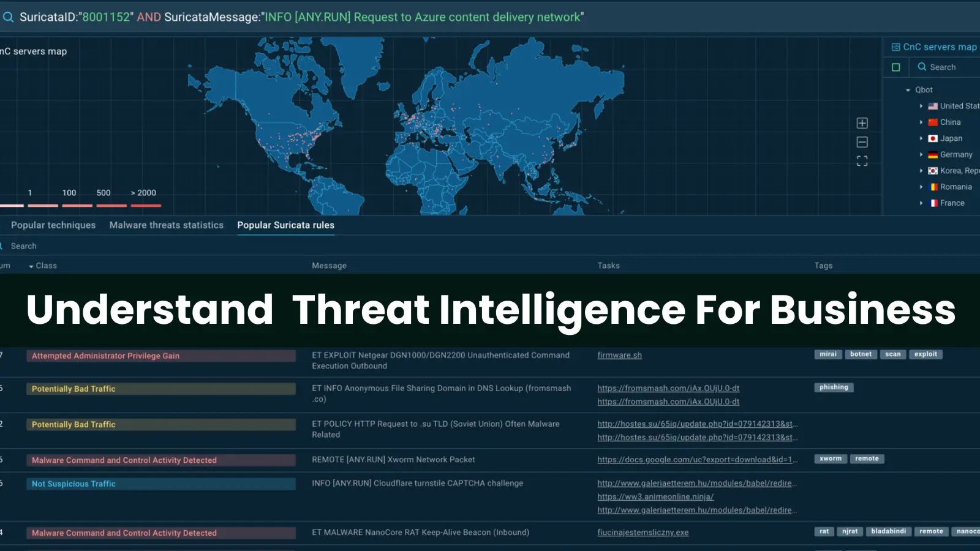Click the njrat tag

(x=850, y=531)
